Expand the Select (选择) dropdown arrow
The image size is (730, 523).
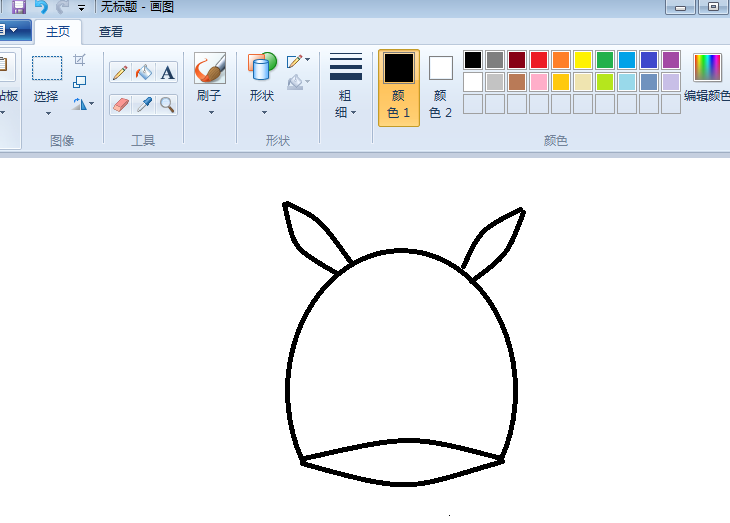click(48, 113)
